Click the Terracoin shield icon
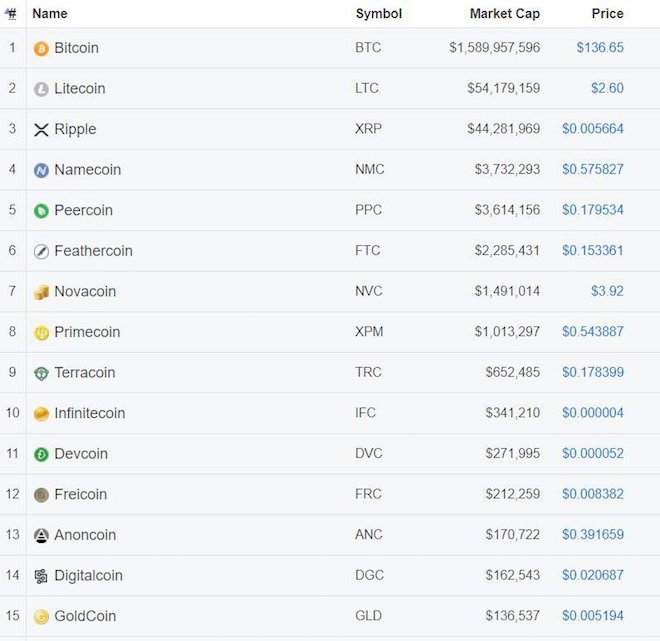Viewport: 660px width, 641px height. 41,373
